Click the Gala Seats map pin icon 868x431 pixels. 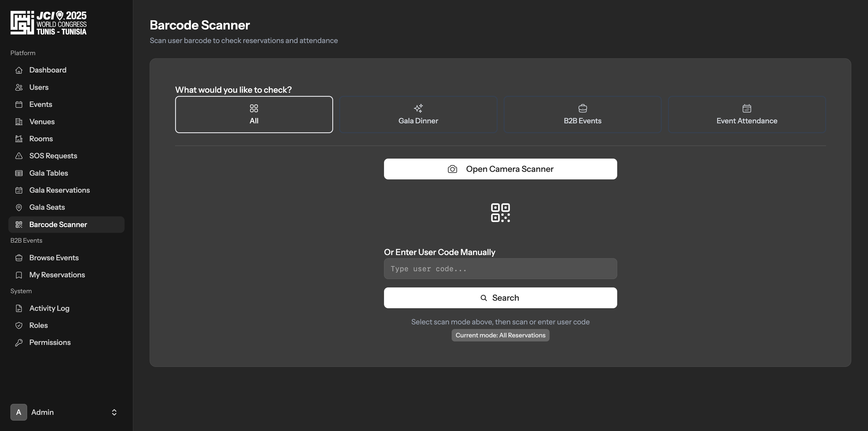click(19, 208)
